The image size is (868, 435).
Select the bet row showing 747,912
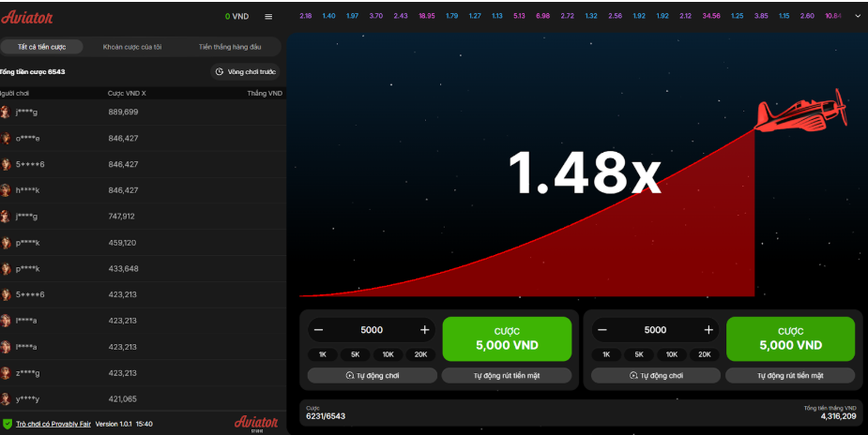click(143, 217)
